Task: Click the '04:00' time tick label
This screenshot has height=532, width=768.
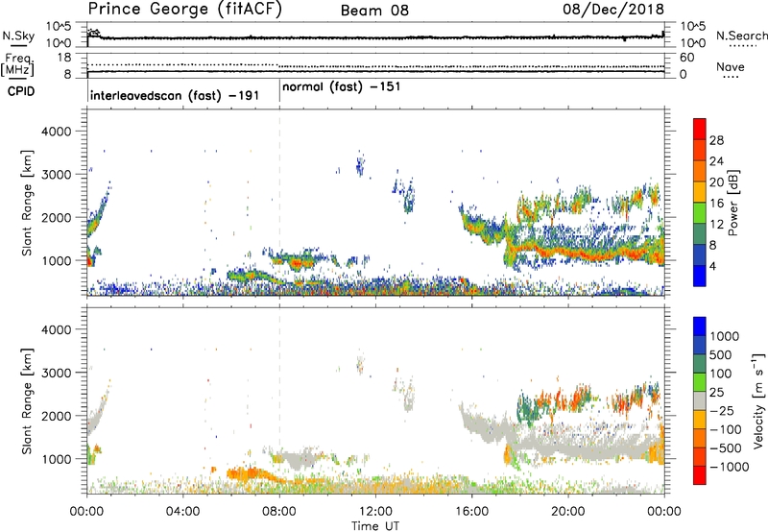Action: coord(182,512)
